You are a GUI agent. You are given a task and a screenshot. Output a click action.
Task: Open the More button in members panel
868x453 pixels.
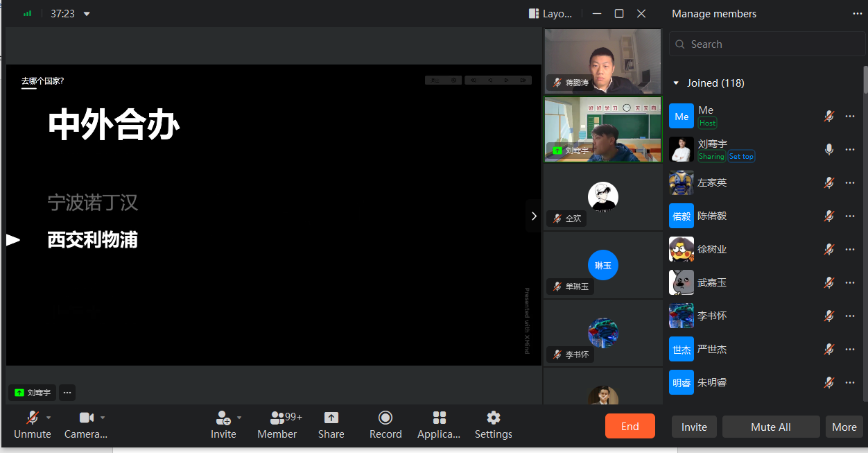tap(844, 427)
